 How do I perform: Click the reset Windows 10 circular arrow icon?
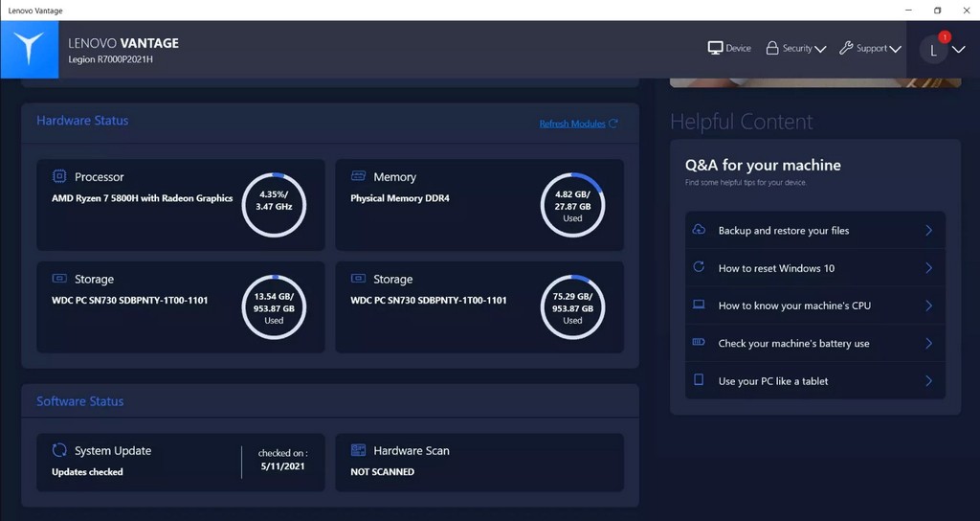click(699, 267)
